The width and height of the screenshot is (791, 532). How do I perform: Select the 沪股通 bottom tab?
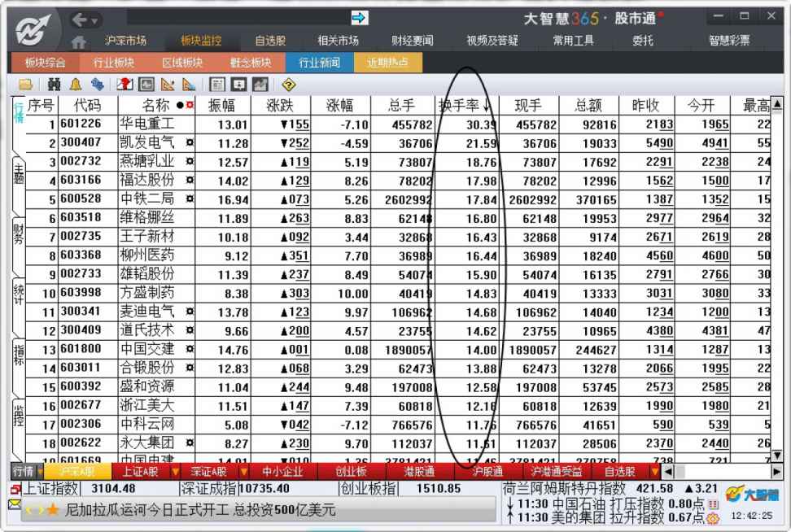487,472
